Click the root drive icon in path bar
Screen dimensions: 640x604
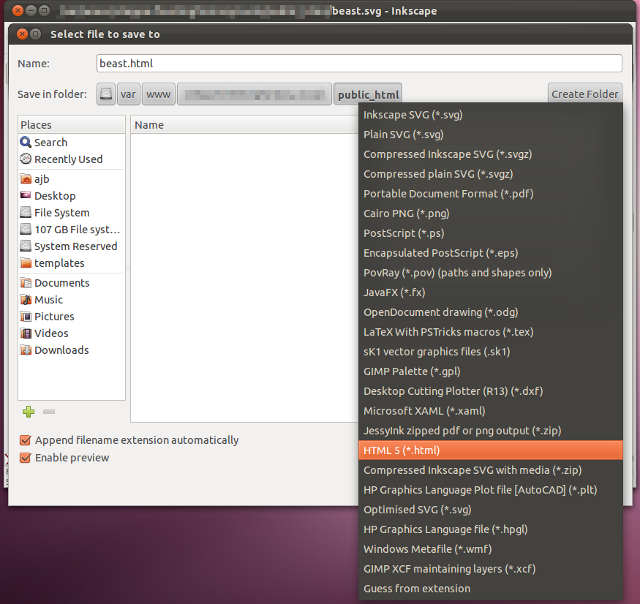(x=106, y=95)
